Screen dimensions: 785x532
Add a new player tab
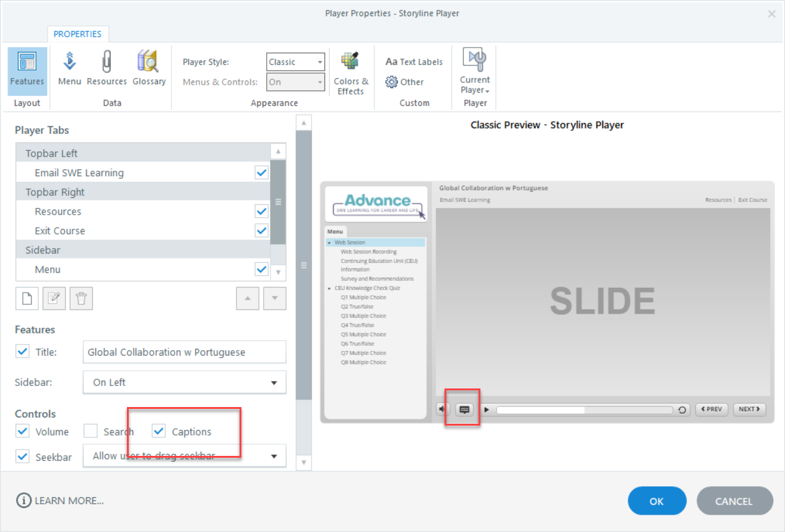tap(27, 298)
